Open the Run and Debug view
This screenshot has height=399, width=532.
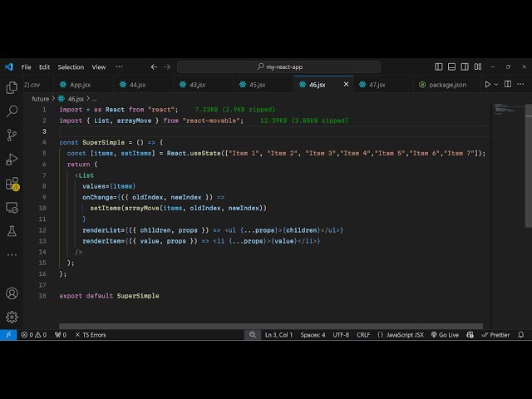[x=12, y=160]
